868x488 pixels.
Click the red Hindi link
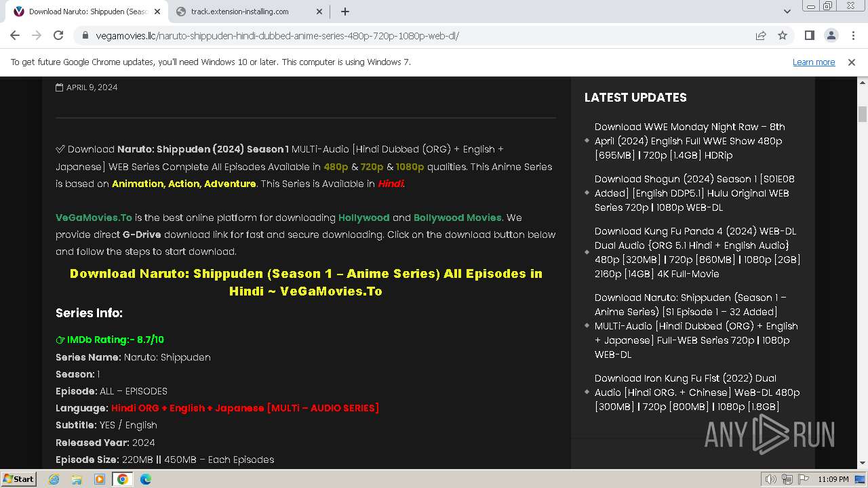[x=391, y=184]
